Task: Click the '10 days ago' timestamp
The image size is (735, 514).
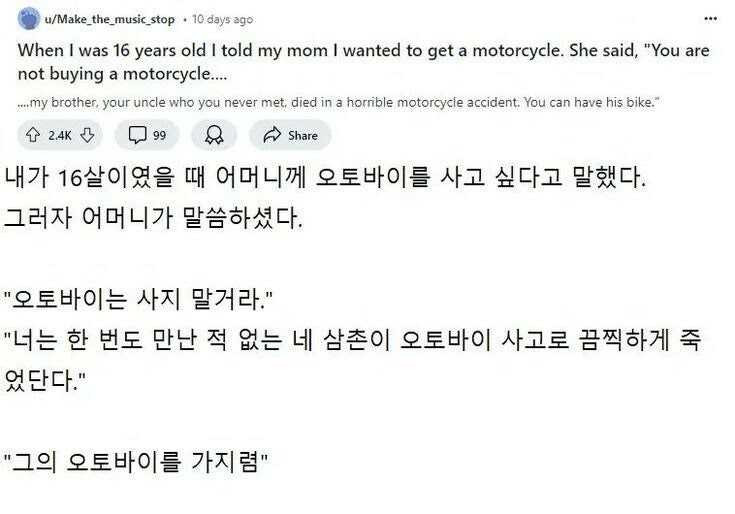Action: tap(223, 20)
